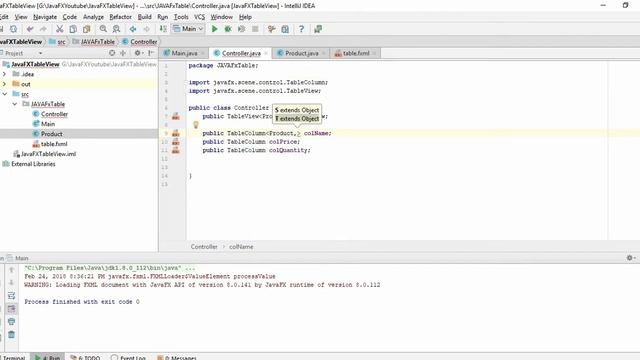
Task: Collapse the JAVAFxTable package node
Action: pyautogui.click(x=15, y=104)
